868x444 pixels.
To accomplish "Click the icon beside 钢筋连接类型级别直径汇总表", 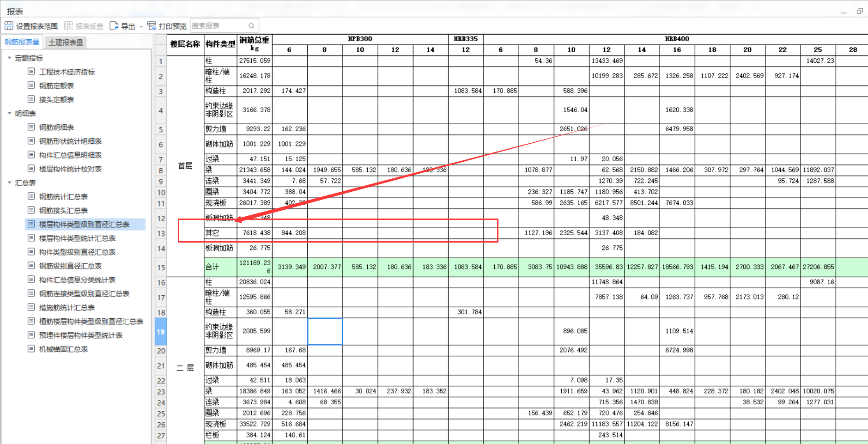I will [x=31, y=293].
